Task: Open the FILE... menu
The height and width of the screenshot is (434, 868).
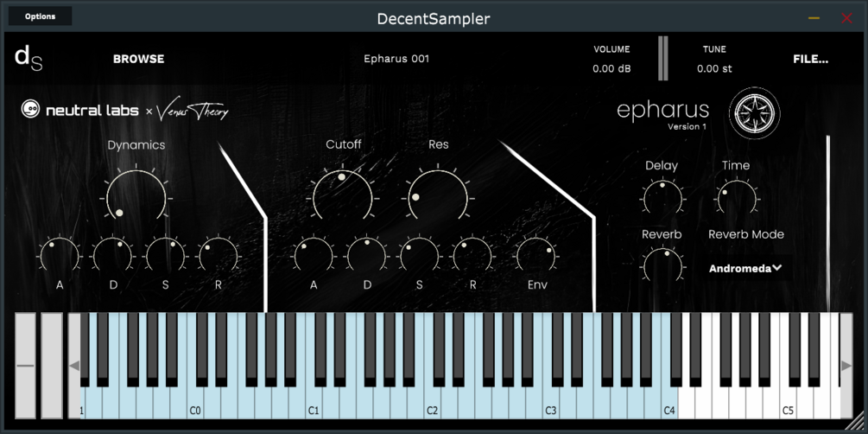Action: coord(810,59)
